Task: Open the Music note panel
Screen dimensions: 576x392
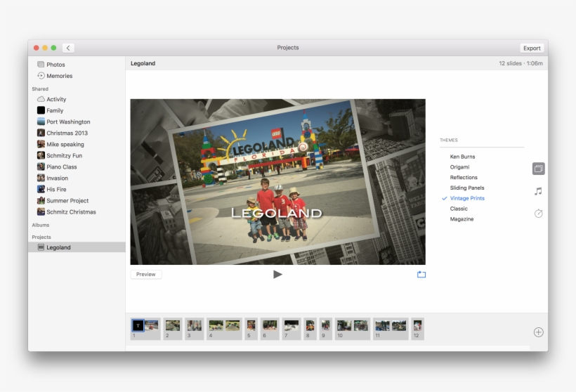Action: click(x=538, y=191)
